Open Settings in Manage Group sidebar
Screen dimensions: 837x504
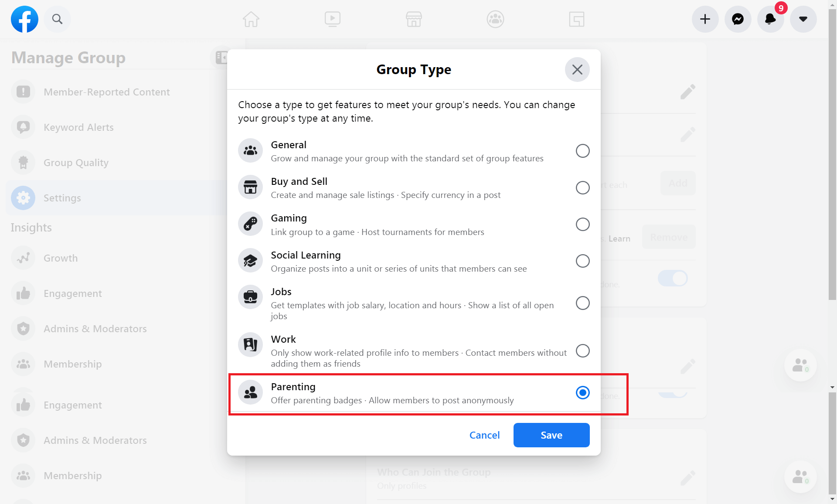62,198
